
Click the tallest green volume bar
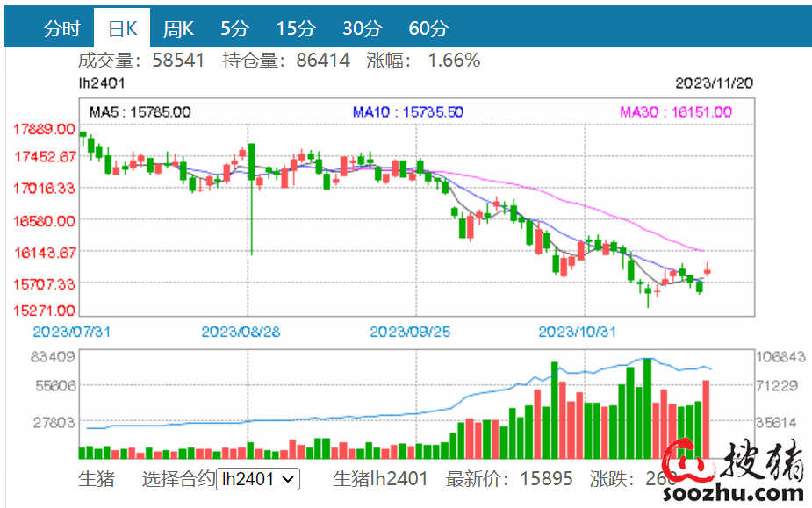point(647,409)
